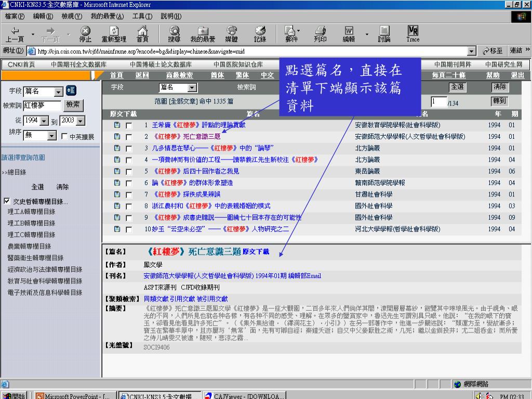Open the 到 2003 year dropdown
Viewport: 532px width, 399px height.
coord(81,121)
